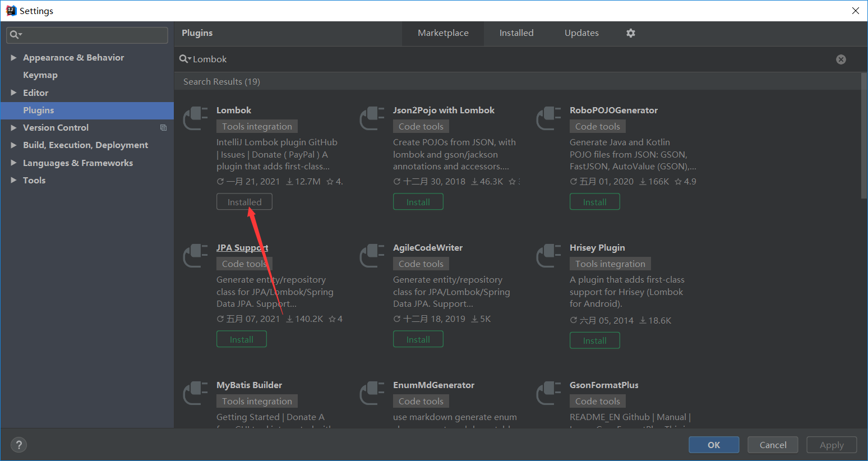
Task: Expand the Version Control section
Action: (13, 128)
